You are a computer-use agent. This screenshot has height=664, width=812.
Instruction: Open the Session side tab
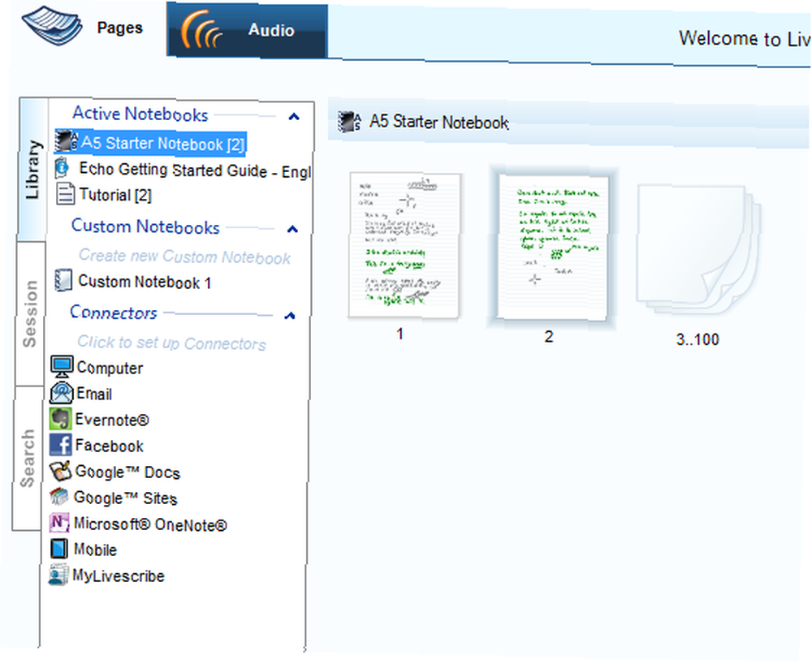(x=30, y=313)
